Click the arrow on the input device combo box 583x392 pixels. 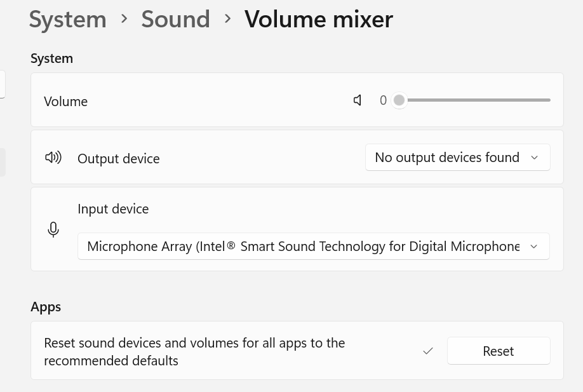pyautogui.click(x=534, y=247)
